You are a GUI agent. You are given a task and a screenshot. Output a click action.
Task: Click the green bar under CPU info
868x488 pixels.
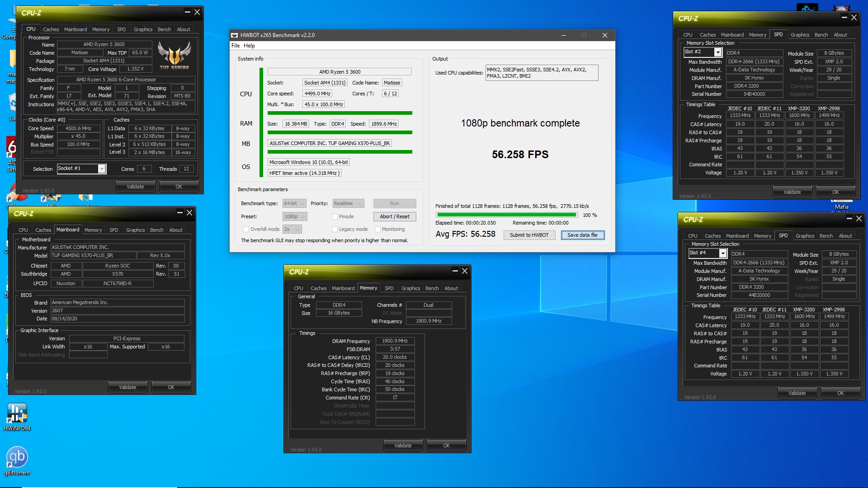point(340,113)
